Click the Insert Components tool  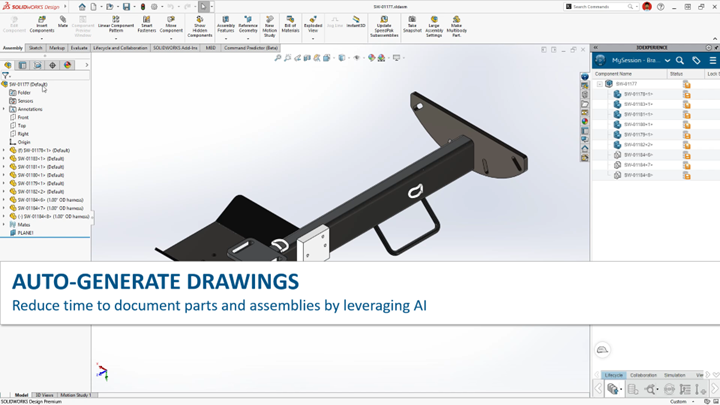pyautogui.click(x=42, y=24)
